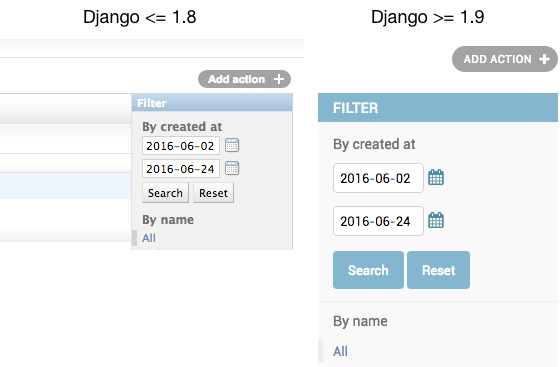Focus the large 2016-06-02 date input
The width and height of the screenshot is (560, 367).
tap(378, 178)
